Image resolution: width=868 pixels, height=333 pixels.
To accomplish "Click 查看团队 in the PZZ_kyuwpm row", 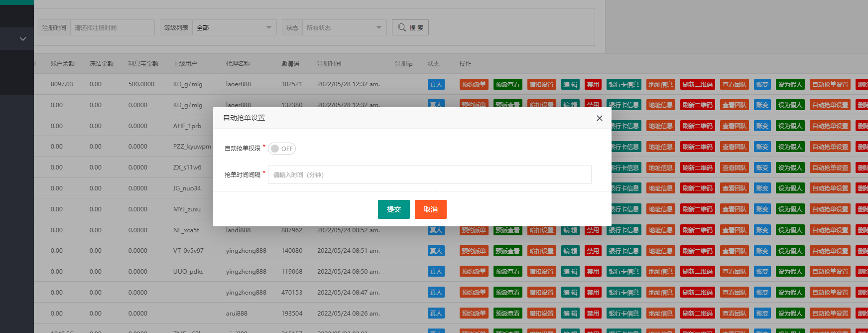I will click(x=735, y=147).
